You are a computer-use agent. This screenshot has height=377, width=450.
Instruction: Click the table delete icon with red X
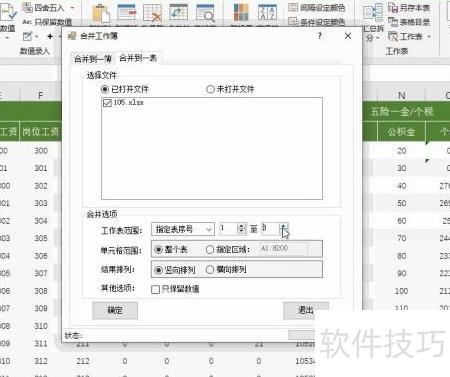click(x=152, y=13)
